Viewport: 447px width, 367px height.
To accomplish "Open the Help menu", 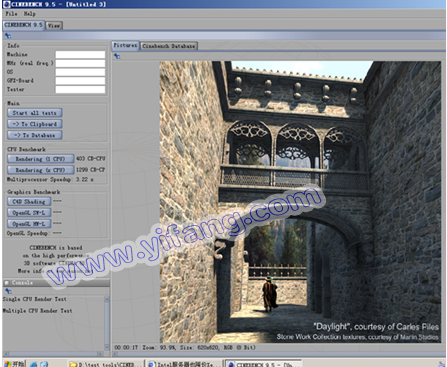I will pos(29,14).
